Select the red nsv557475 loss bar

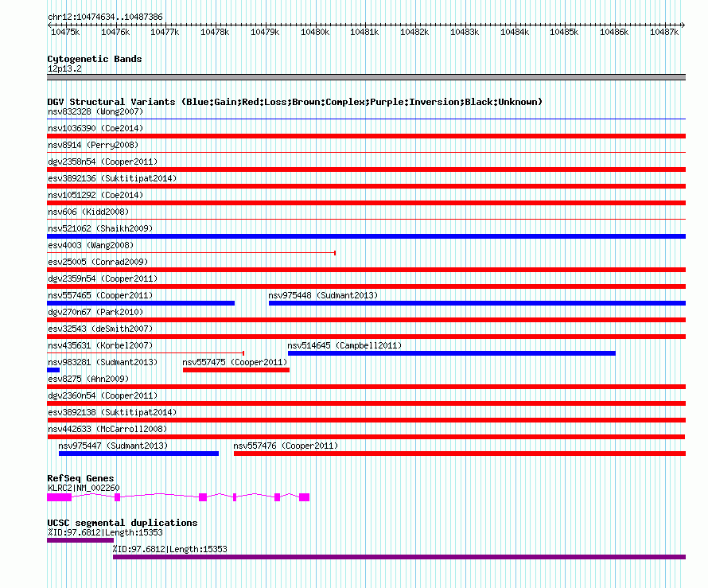[236, 370]
